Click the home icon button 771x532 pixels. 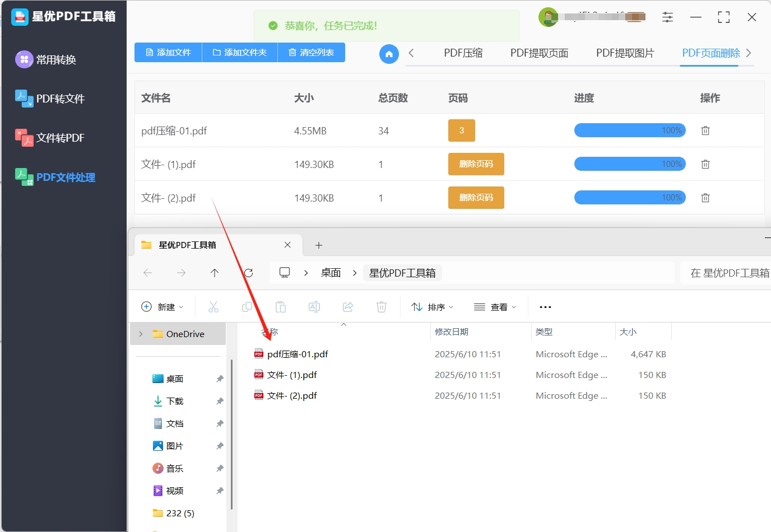[x=389, y=54]
